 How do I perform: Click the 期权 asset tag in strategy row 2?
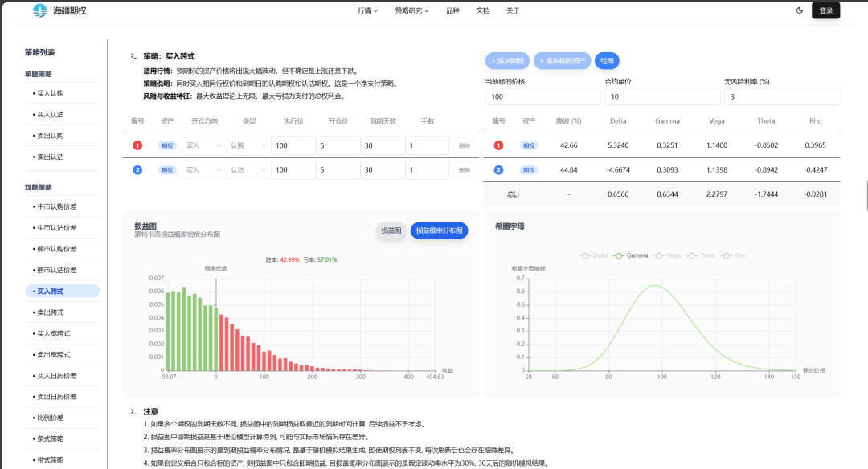pyautogui.click(x=167, y=170)
